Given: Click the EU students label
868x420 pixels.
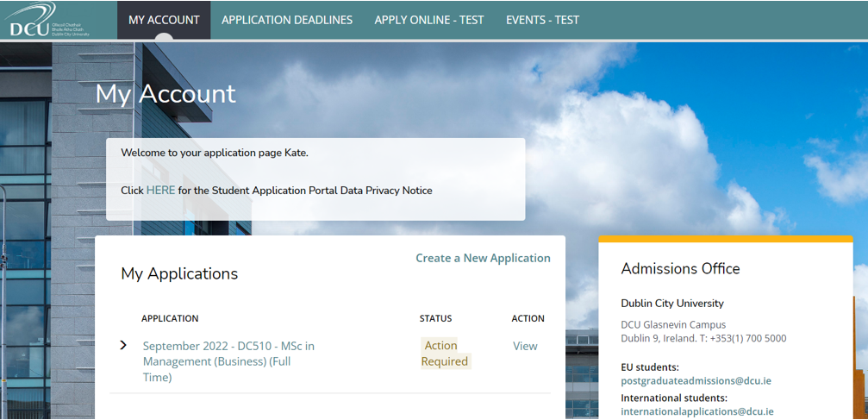Looking at the screenshot, I should [650, 367].
